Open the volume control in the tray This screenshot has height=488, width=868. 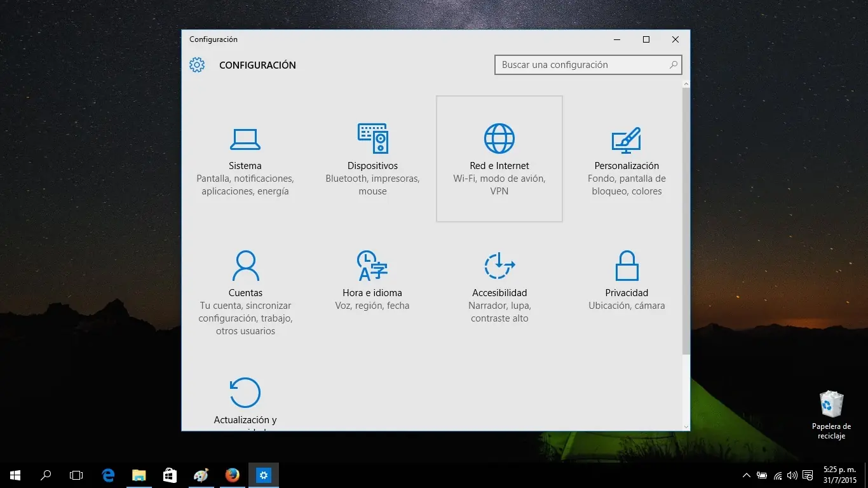pyautogui.click(x=792, y=475)
